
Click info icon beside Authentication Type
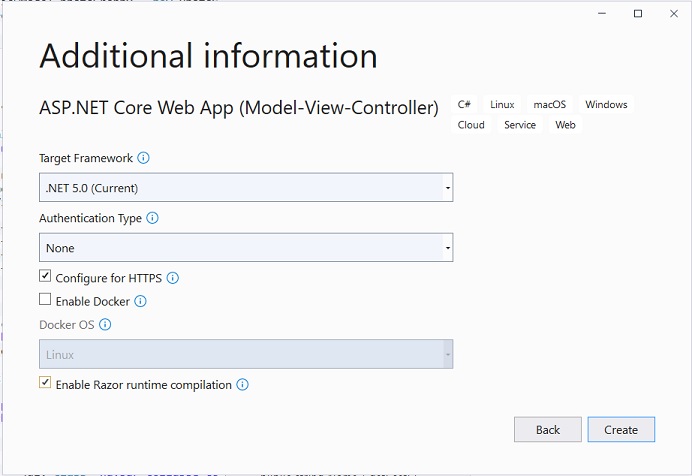(152, 218)
